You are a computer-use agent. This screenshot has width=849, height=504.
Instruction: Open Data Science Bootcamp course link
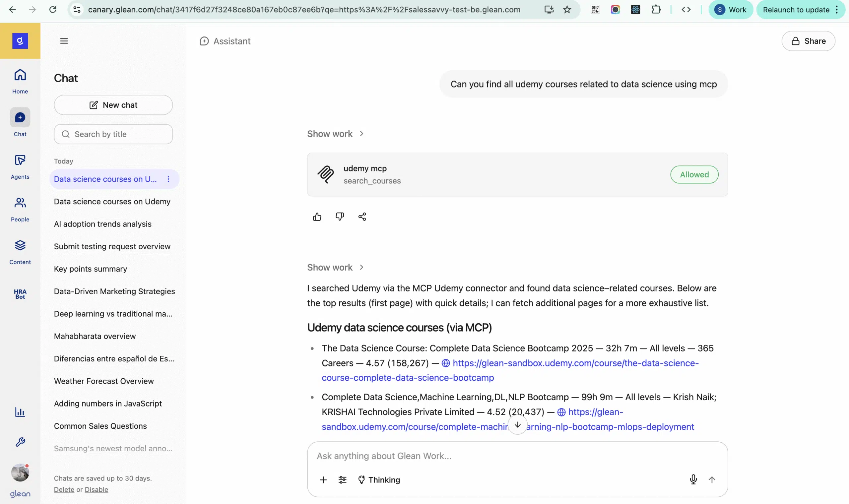point(510,370)
